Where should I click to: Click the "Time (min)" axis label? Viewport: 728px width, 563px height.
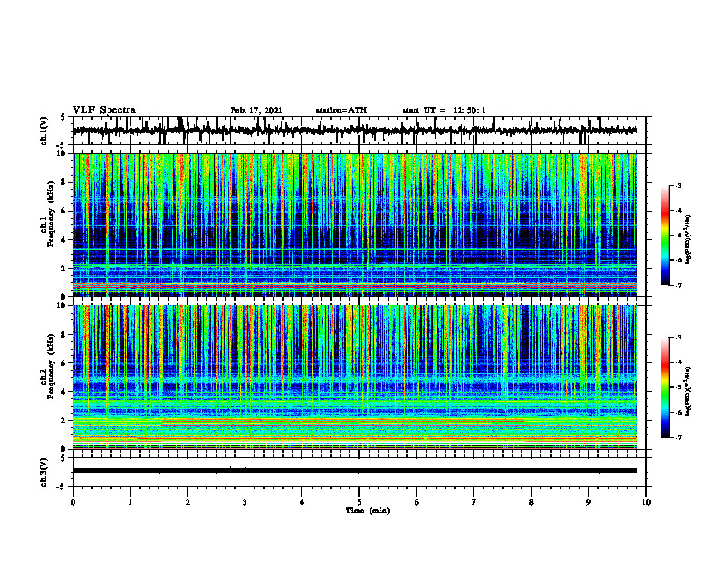click(368, 511)
